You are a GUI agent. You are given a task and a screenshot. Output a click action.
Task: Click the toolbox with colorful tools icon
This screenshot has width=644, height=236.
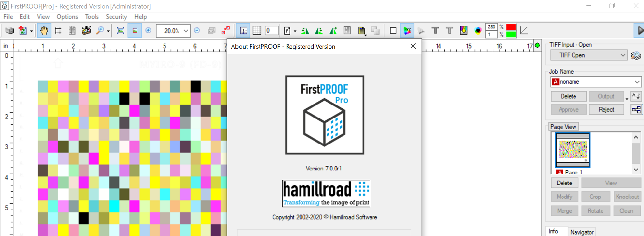pyautogui.click(x=86, y=30)
